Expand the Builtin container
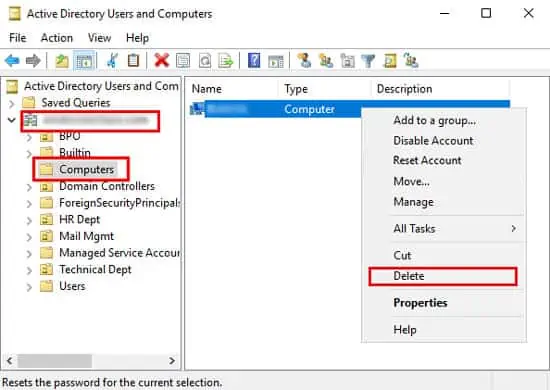This screenshot has height=390, width=550. click(x=29, y=153)
